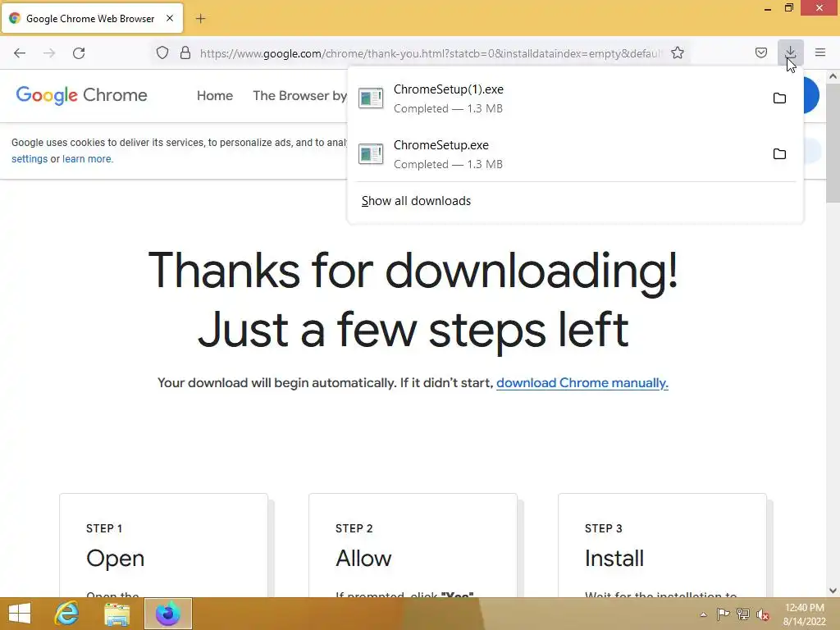840x630 pixels.
Task: Open the Windows Start button
Action: (x=20, y=614)
